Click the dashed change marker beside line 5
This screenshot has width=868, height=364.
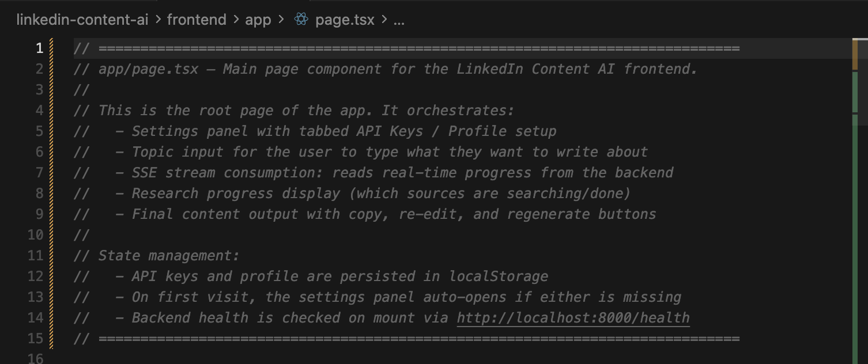pyautogui.click(x=51, y=131)
